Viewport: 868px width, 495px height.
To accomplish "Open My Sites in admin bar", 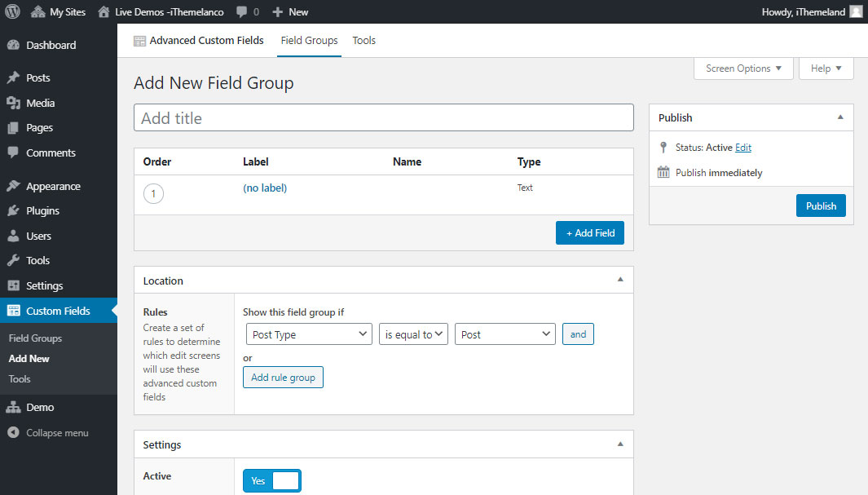I will tap(58, 11).
